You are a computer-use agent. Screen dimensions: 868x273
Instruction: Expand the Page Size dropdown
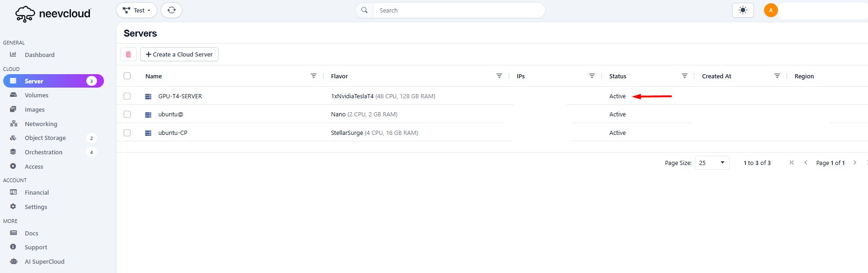[712, 163]
